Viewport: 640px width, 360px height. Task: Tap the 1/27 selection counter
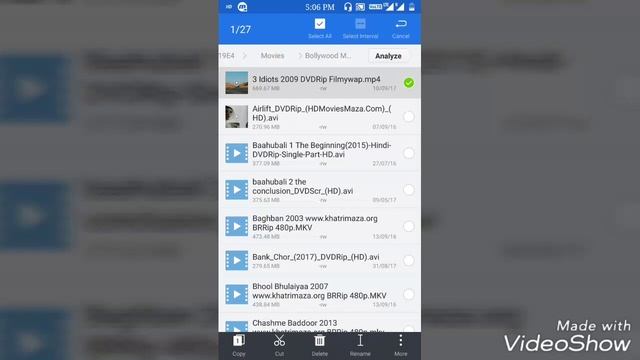tap(240, 29)
